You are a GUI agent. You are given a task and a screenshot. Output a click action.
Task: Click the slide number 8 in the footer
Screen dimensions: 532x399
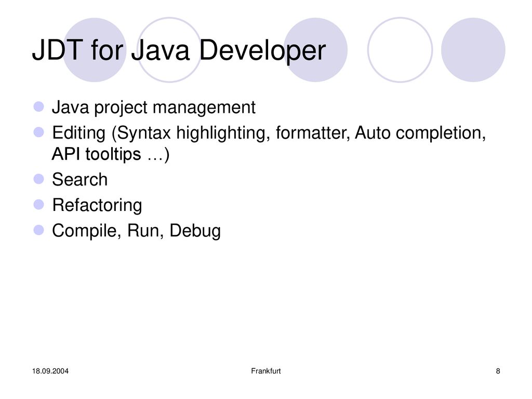coord(498,371)
